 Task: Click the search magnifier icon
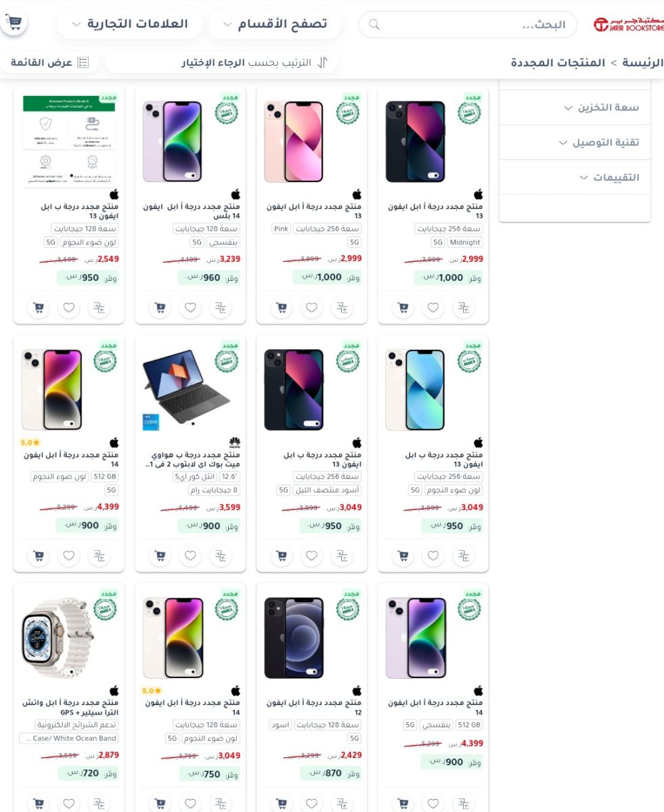tap(374, 25)
